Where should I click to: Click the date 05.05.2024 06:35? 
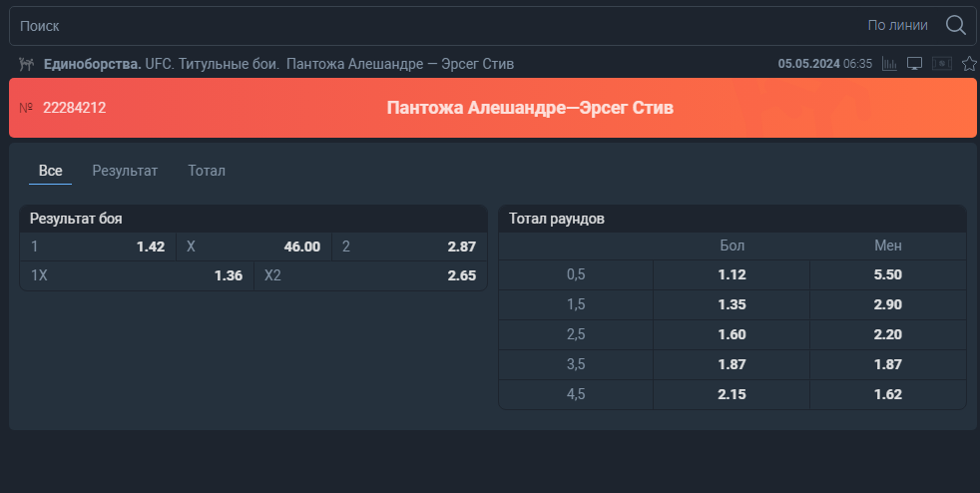point(825,64)
